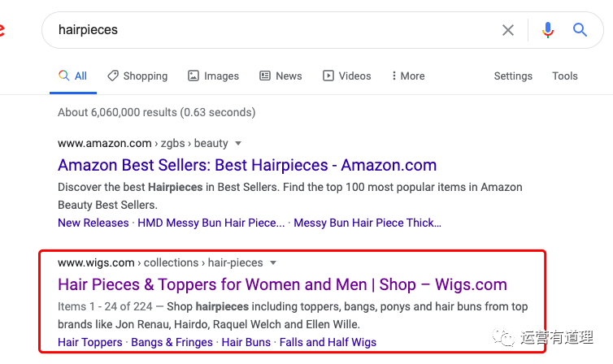
Task: Visit the Hair Toppers sitelink
Action: [x=90, y=342]
